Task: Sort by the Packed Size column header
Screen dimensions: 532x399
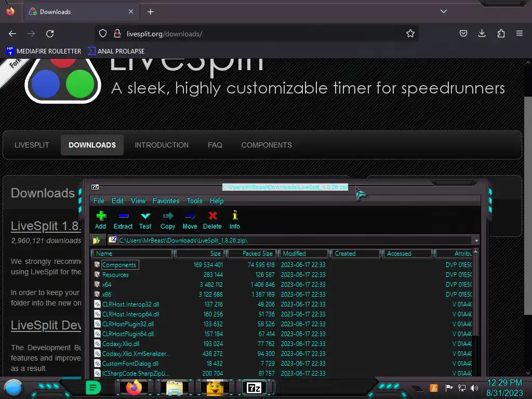Action: (x=252, y=254)
